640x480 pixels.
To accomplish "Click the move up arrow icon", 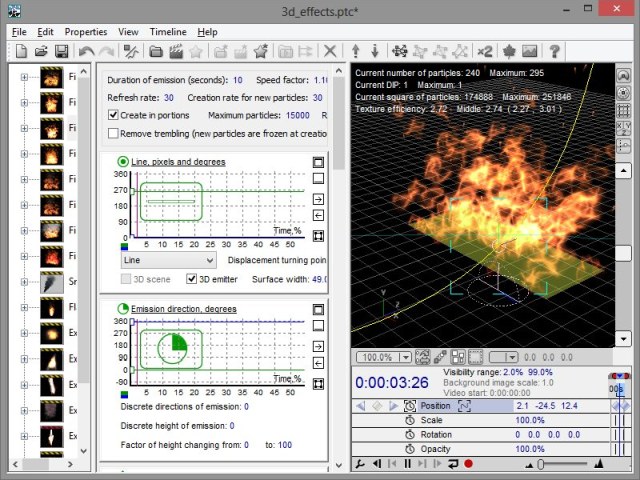I will click(x=355, y=51).
